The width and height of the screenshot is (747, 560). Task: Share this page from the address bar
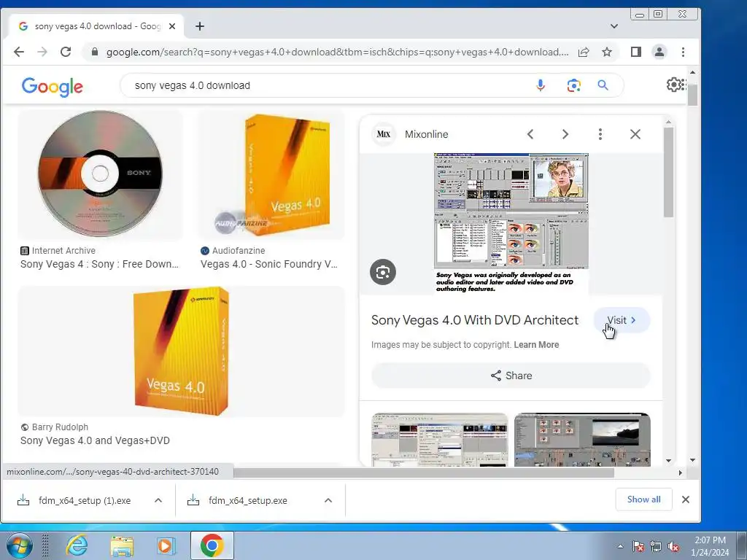click(584, 52)
